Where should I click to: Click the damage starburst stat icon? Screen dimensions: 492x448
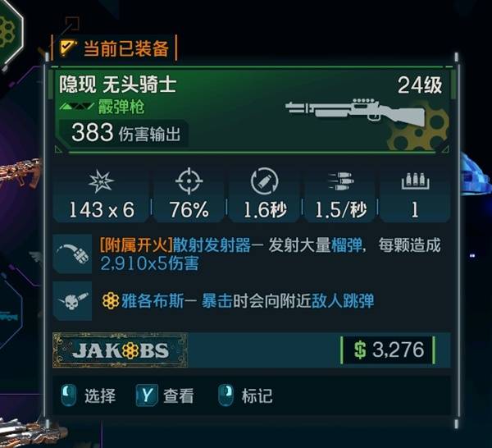pyautogui.click(x=101, y=181)
